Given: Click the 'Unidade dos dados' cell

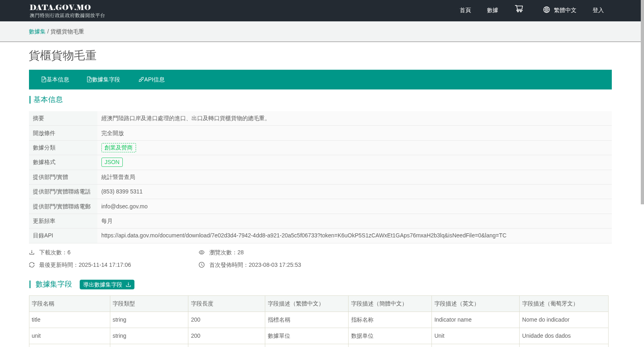Looking at the screenshot, I should pos(564,336).
